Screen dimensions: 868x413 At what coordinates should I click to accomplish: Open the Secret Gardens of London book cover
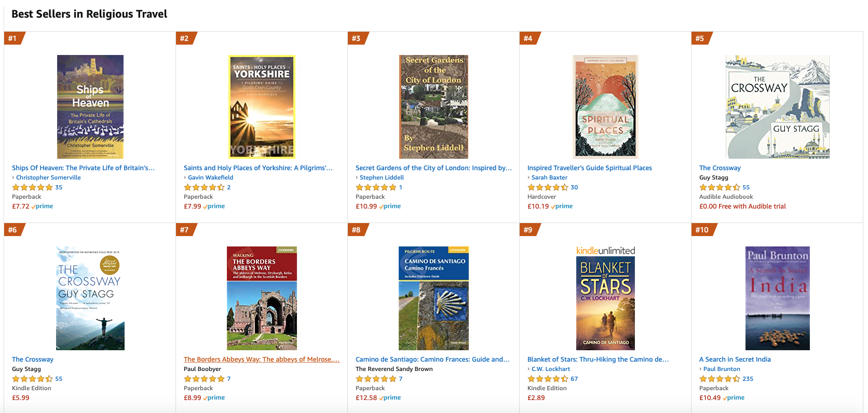433,106
